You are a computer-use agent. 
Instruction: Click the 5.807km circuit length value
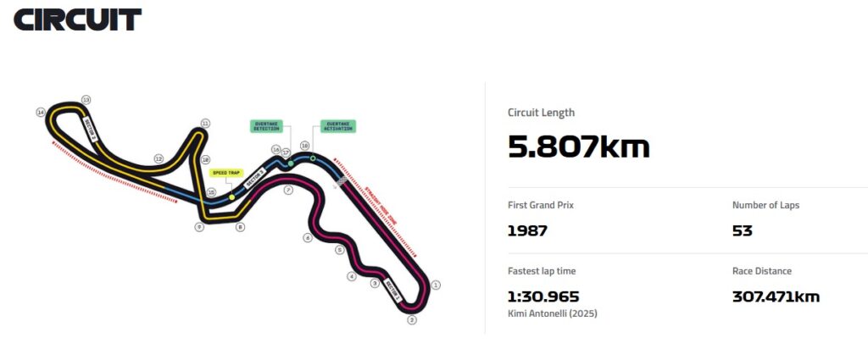click(578, 147)
